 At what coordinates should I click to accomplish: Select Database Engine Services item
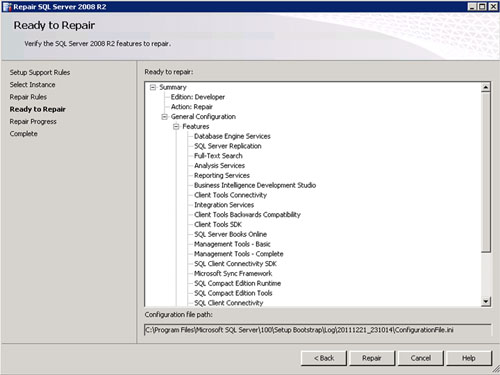click(232, 136)
